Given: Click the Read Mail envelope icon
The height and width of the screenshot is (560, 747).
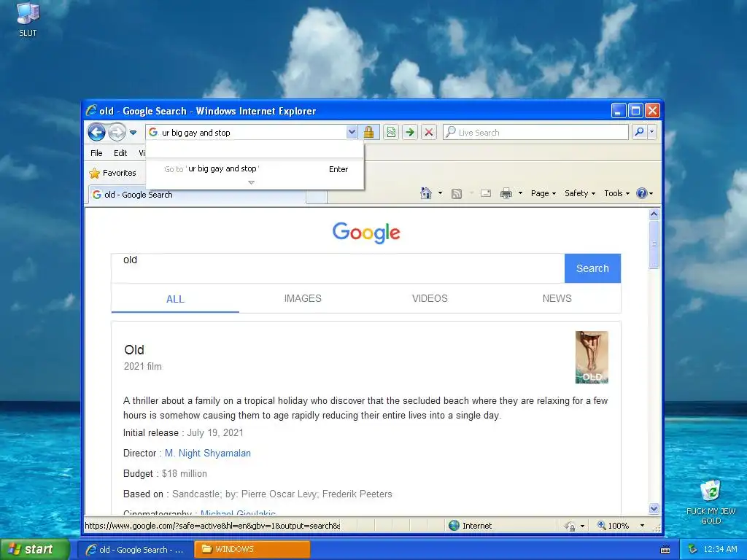Looking at the screenshot, I should [x=485, y=193].
